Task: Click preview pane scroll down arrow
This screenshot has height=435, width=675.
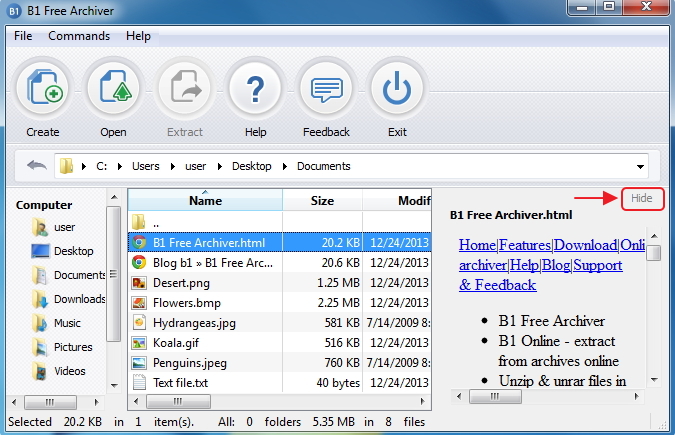Action: (654, 380)
